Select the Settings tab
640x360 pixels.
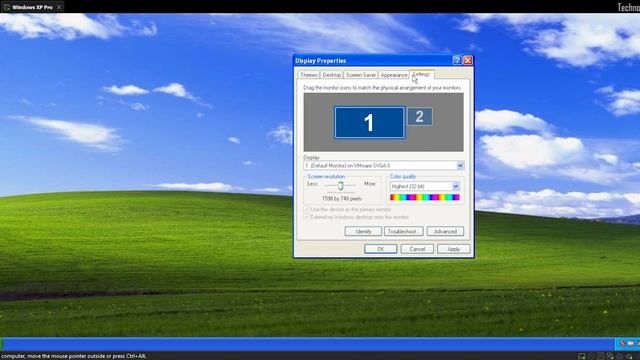[x=421, y=74]
